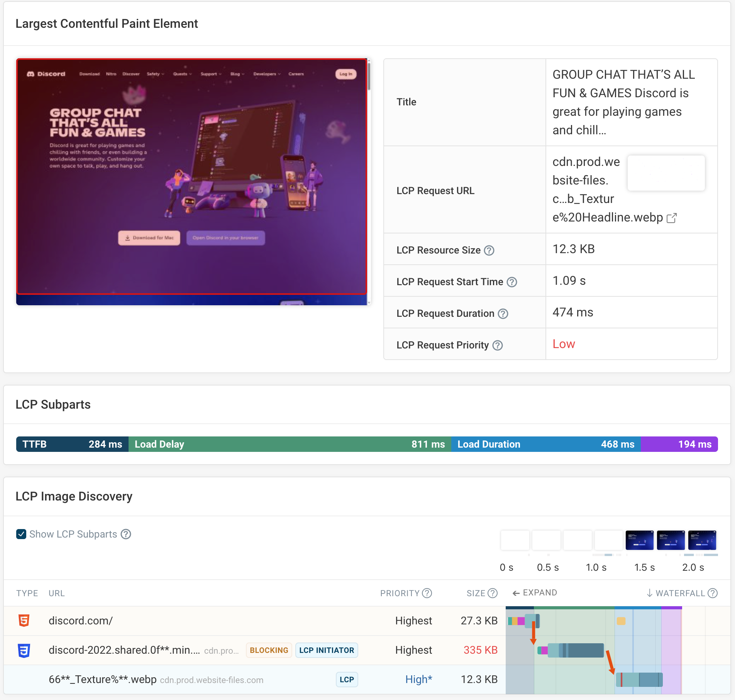Image resolution: width=735 pixels, height=700 pixels.
Task: Open the Size column help icon
Action: tap(493, 593)
